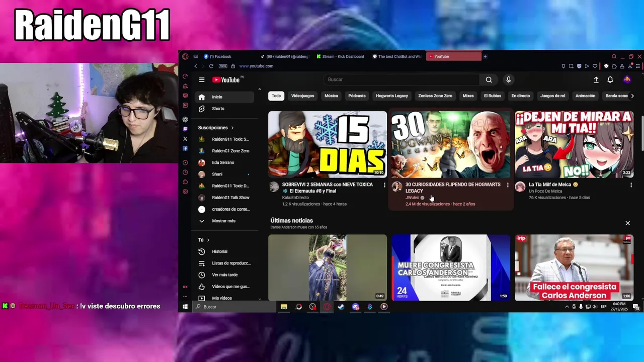
Task: Open a new tab with plus button
Action: (485, 56)
